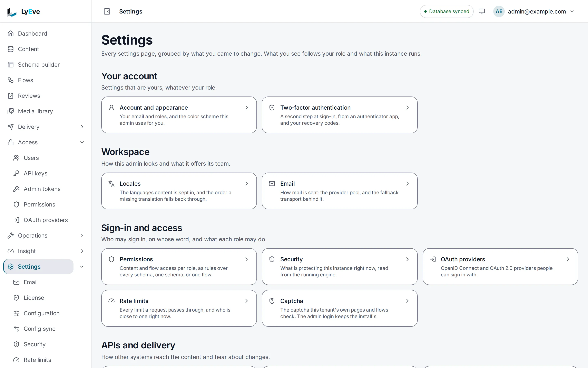Open Schema builder in the sidebar
The height and width of the screenshot is (368, 588).
pyautogui.click(x=46, y=65)
